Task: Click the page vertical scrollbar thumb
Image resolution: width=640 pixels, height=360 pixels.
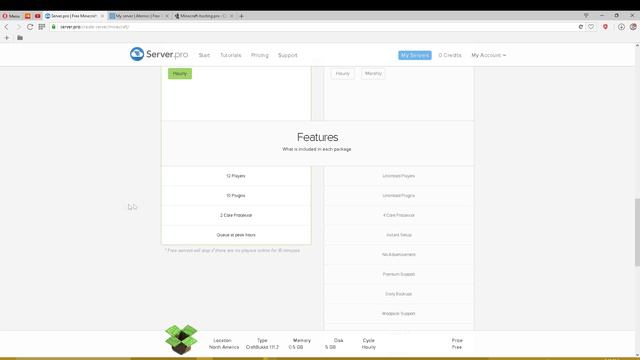Action: click(x=637, y=232)
